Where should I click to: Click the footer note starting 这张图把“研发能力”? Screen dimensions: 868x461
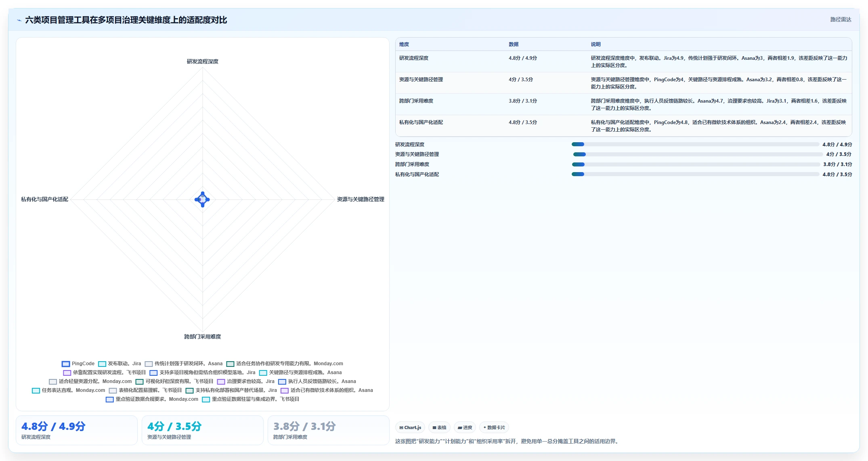pyautogui.click(x=507, y=441)
